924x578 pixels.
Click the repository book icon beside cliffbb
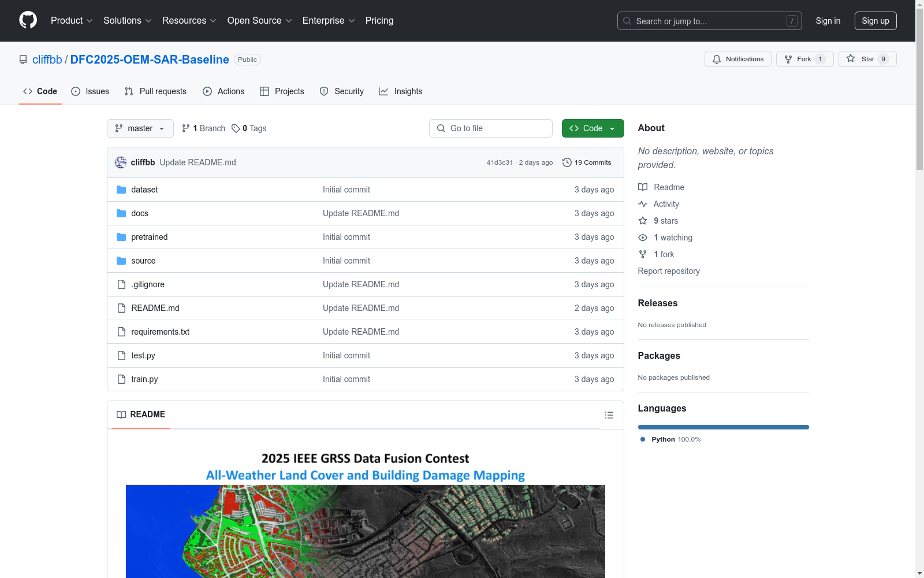[23, 59]
